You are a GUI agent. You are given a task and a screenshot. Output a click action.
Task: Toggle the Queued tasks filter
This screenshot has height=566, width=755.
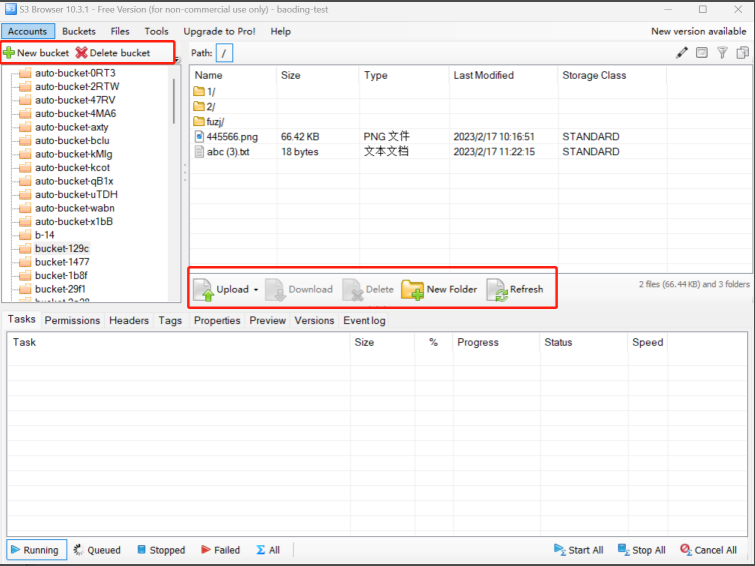point(97,550)
